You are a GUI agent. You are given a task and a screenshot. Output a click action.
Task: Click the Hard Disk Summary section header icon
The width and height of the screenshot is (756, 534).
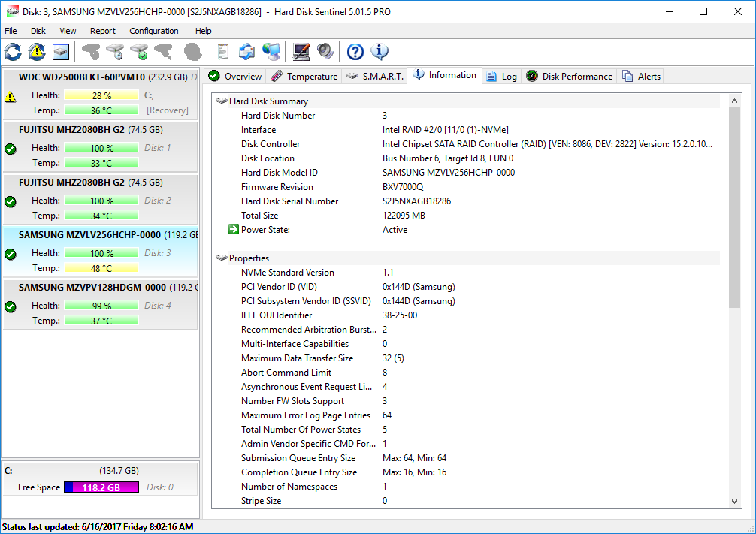[221, 101]
